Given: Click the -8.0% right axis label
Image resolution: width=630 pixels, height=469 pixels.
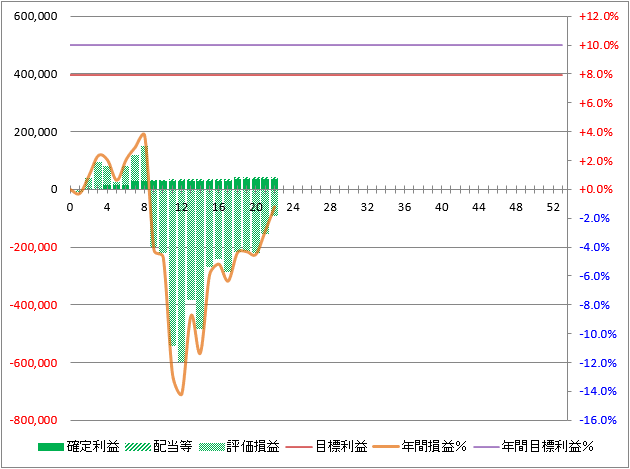Looking at the screenshot, I should tap(594, 305).
